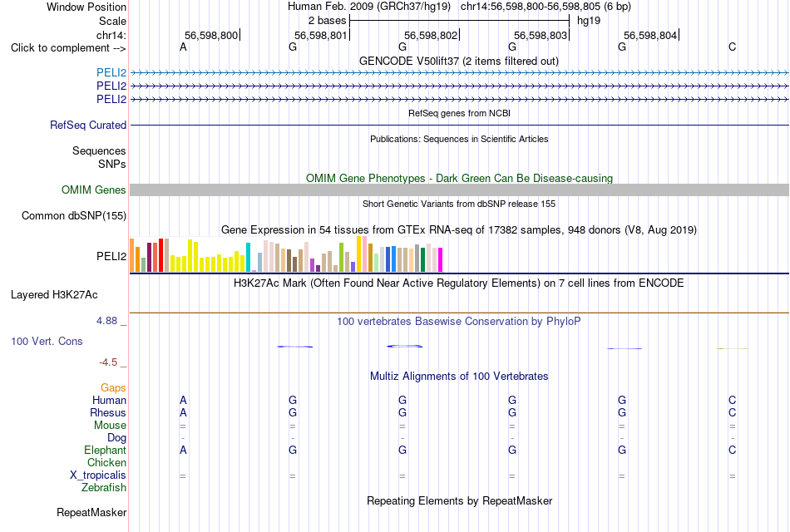Click base A in the Elephant alignment row
Screen dimensions: 790x532
184,451
